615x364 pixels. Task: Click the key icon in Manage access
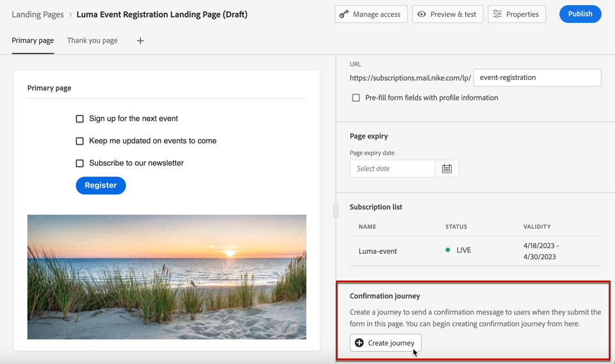click(x=344, y=14)
